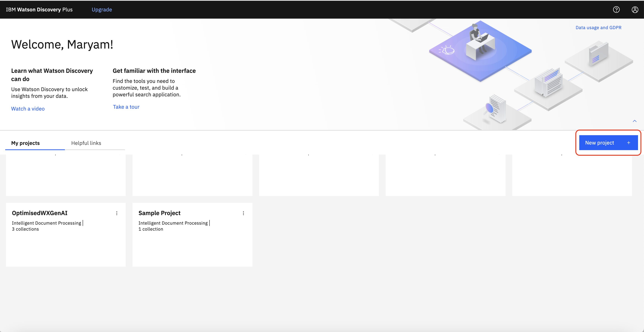
Task: Click the Upgrade plan link
Action: (102, 9)
